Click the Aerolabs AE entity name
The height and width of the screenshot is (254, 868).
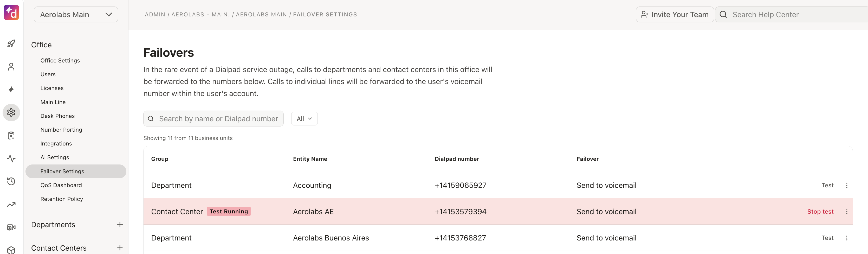point(313,212)
